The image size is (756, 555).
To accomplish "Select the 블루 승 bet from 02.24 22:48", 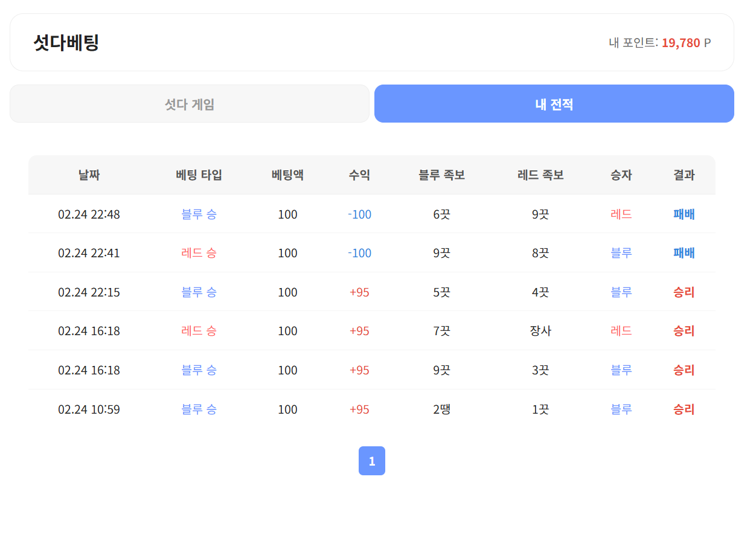I will [x=199, y=214].
